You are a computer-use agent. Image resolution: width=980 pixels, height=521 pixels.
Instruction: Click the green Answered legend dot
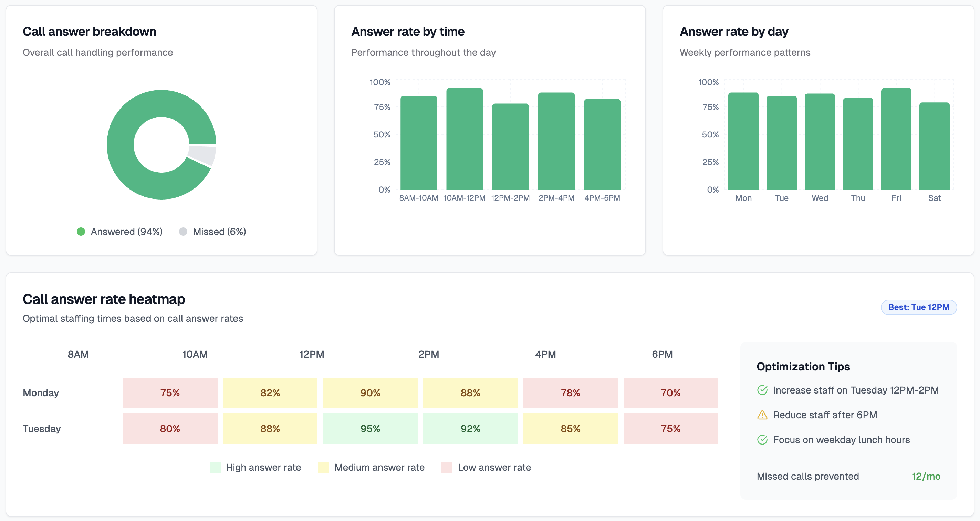click(x=81, y=232)
